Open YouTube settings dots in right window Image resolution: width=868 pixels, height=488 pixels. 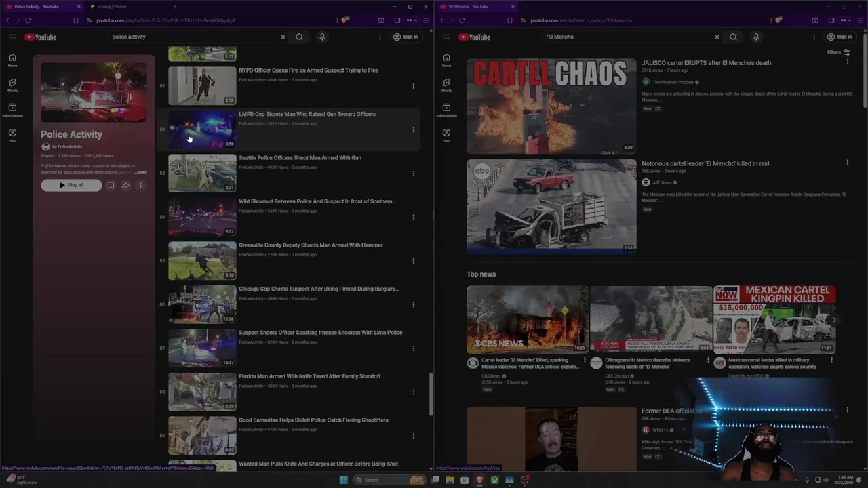814,37
